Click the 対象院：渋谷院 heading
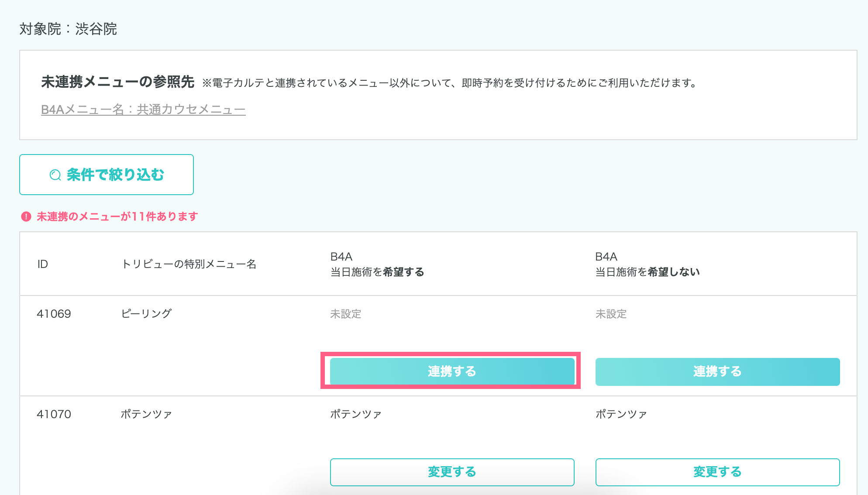The image size is (868, 495). click(x=68, y=29)
